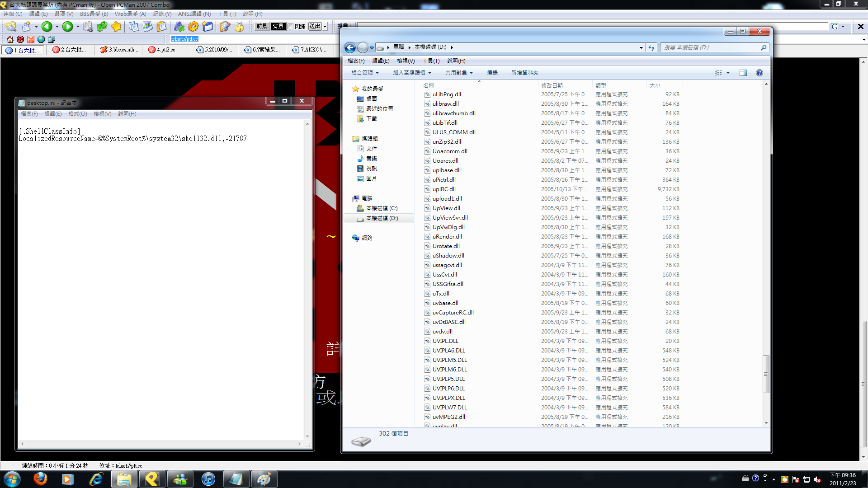The image size is (868, 488).
Task: Open 格式(O) menu in Notepad
Action: 77,114
